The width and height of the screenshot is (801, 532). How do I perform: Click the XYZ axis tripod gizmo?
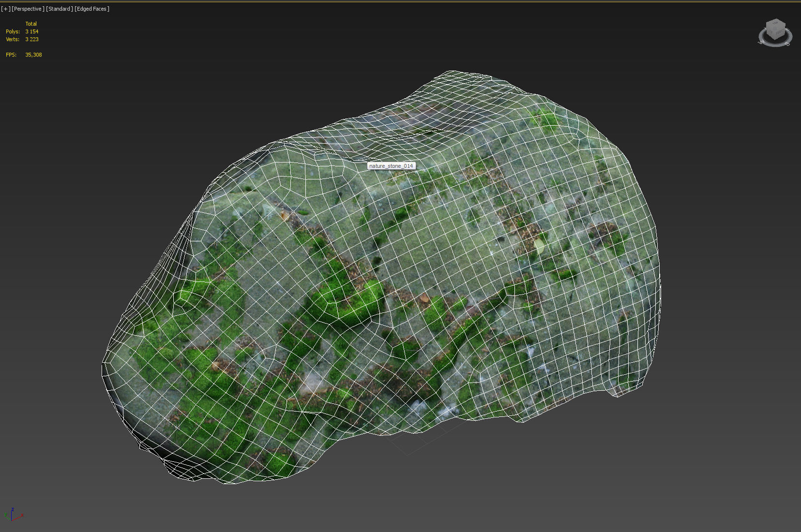point(13,515)
